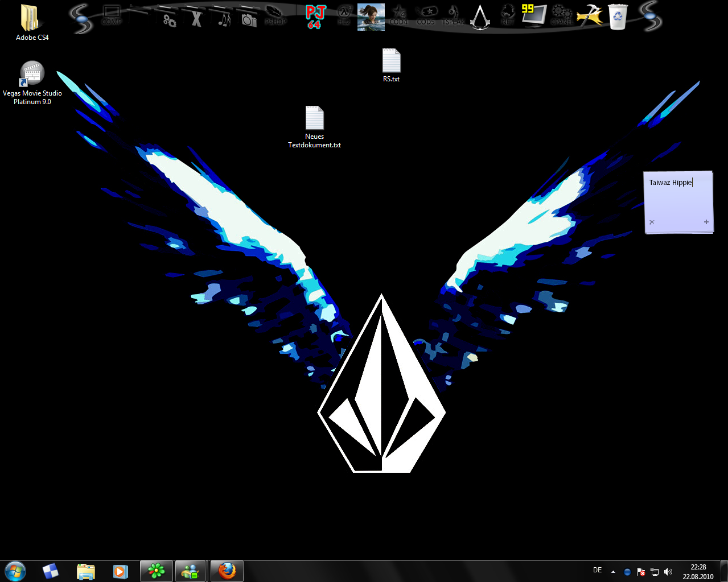Open Action Center flag tray icon
The width and height of the screenshot is (728, 582).
point(641,572)
